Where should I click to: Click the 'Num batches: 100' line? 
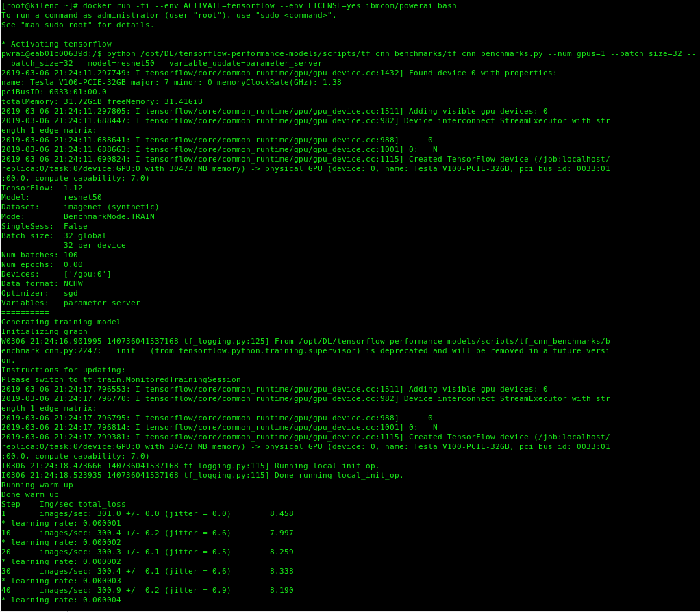coord(40,255)
